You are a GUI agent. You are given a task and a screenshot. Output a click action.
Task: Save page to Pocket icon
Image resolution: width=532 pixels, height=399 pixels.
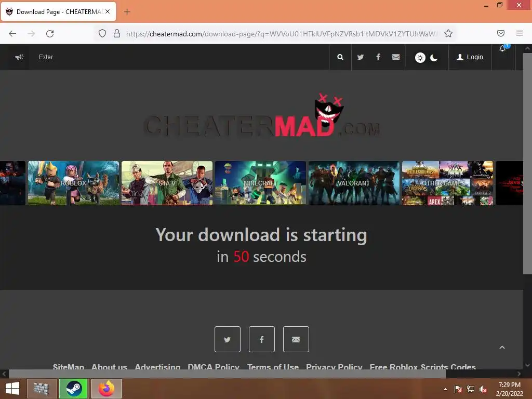pos(500,33)
